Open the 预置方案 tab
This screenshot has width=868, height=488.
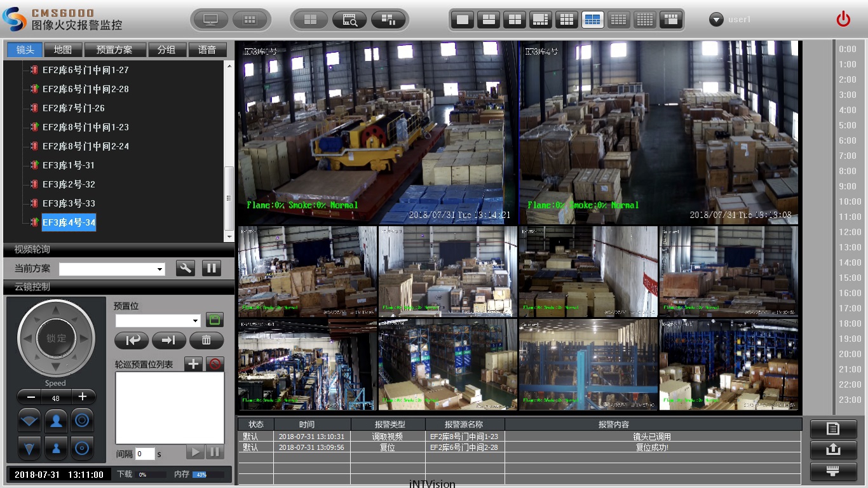[114, 50]
